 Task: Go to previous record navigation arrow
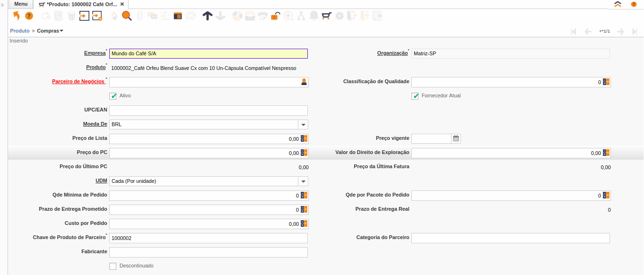(588, 31)
